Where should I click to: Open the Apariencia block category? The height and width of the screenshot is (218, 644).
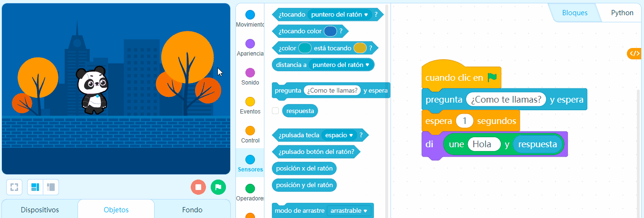(250, 48)
